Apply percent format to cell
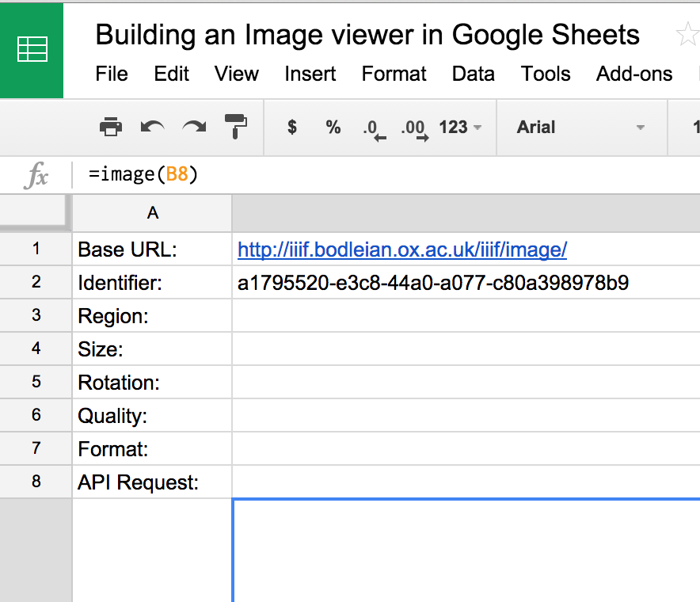The height and width of the screenshot is (602, 700). click(x=333, y=127)
